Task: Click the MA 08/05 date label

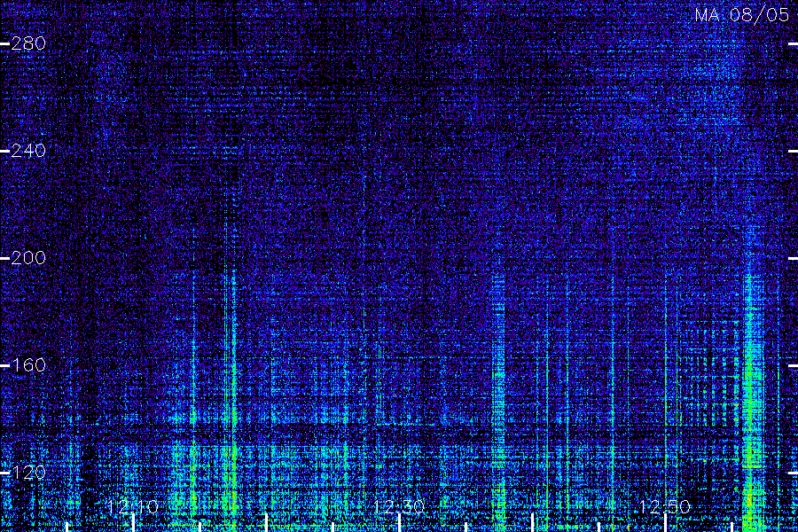Action: (x=742, y=15)
